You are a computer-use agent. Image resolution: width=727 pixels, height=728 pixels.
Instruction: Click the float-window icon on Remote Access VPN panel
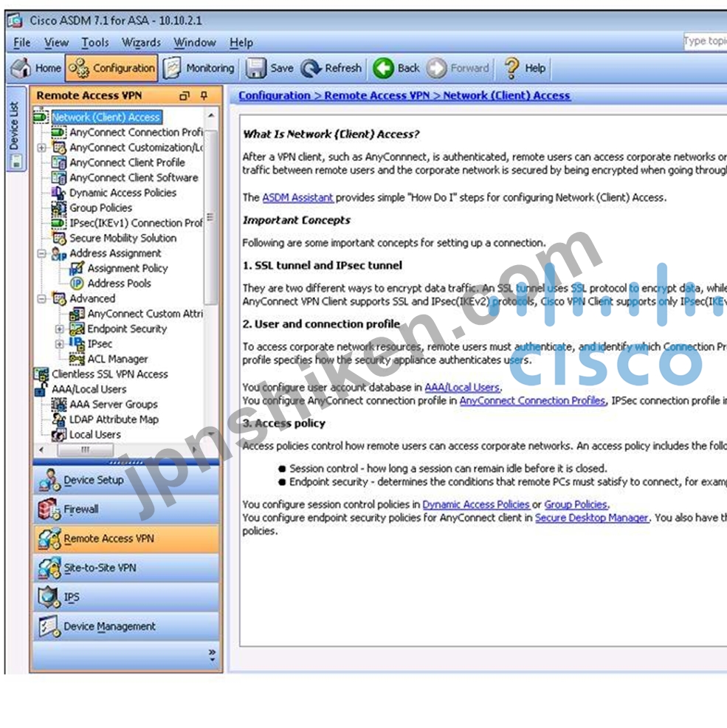click(x=185, y=96)
